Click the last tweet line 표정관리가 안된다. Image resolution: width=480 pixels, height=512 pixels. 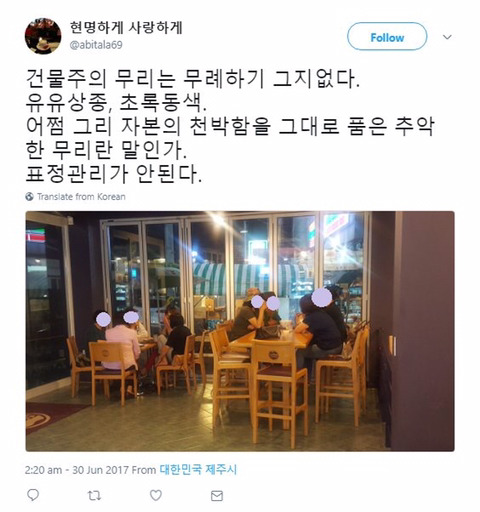[x=114, y=174]
